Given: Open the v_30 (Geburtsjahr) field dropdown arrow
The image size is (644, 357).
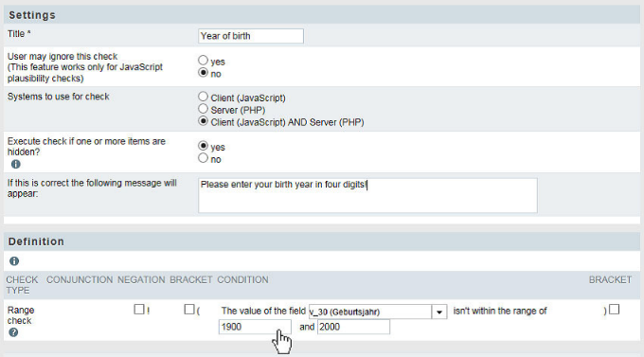Looking at the screenshot, I should point(439,312).
